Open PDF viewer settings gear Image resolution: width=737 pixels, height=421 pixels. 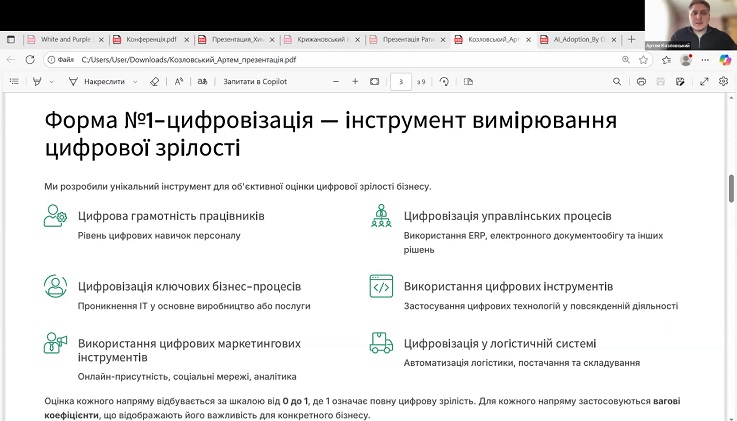(723, 81)
